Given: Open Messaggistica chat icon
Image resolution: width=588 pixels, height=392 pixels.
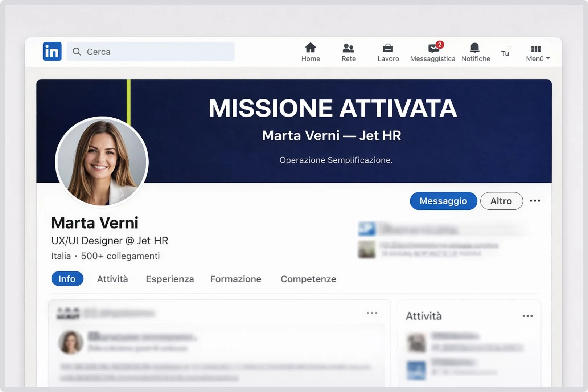Looking at the screenshot, I should point(433,49).
